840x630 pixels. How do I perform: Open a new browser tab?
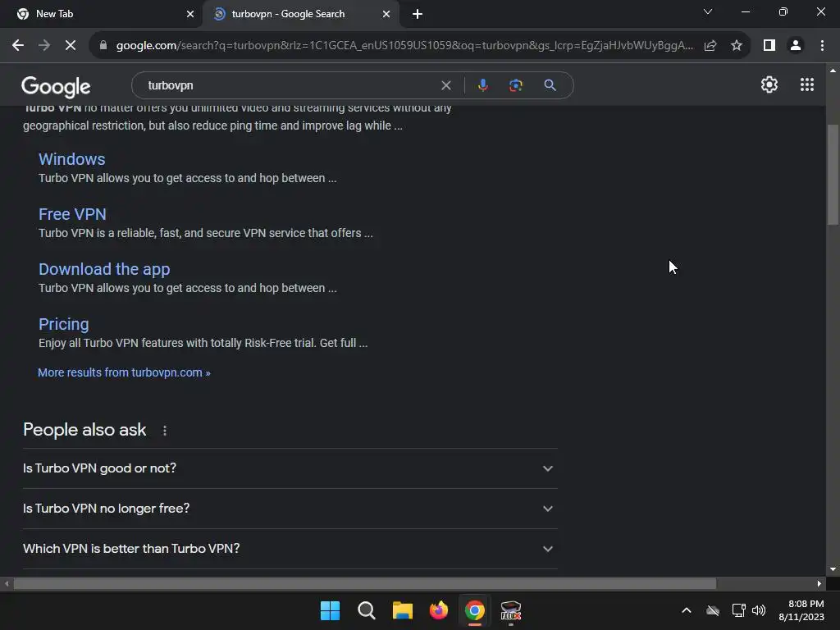pos(418,14)
